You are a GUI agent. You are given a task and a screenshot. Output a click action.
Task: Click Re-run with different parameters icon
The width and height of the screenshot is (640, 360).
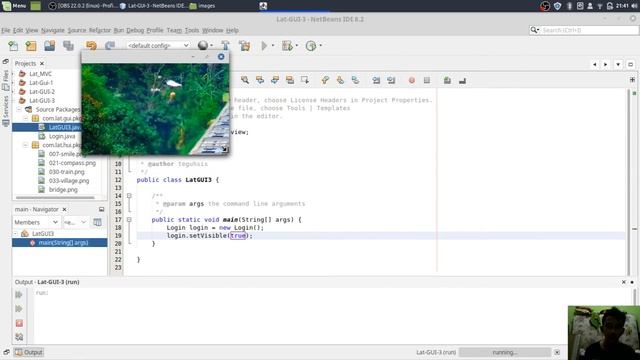(x=19, y=309)
